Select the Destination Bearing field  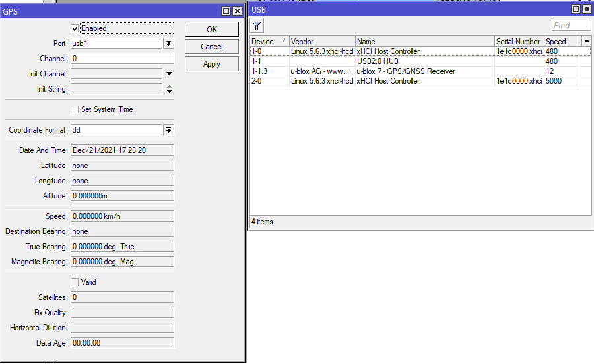[x=122, y=231]
